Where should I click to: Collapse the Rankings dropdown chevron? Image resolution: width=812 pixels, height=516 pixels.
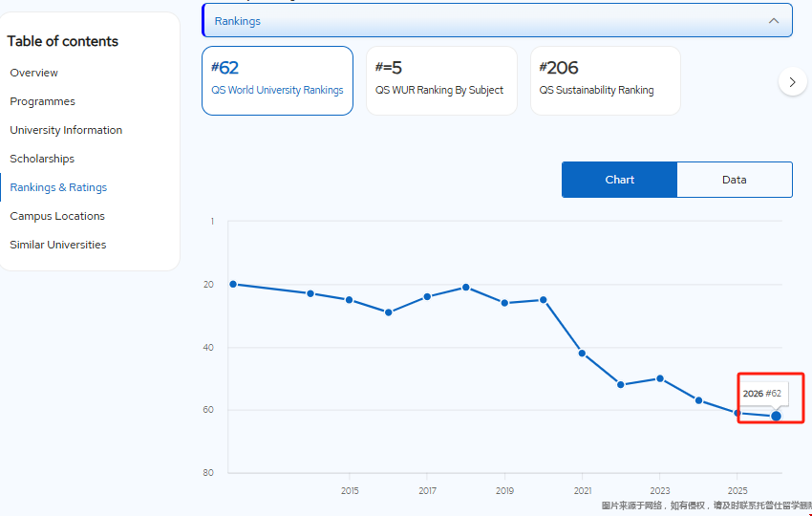pos(773,20)
